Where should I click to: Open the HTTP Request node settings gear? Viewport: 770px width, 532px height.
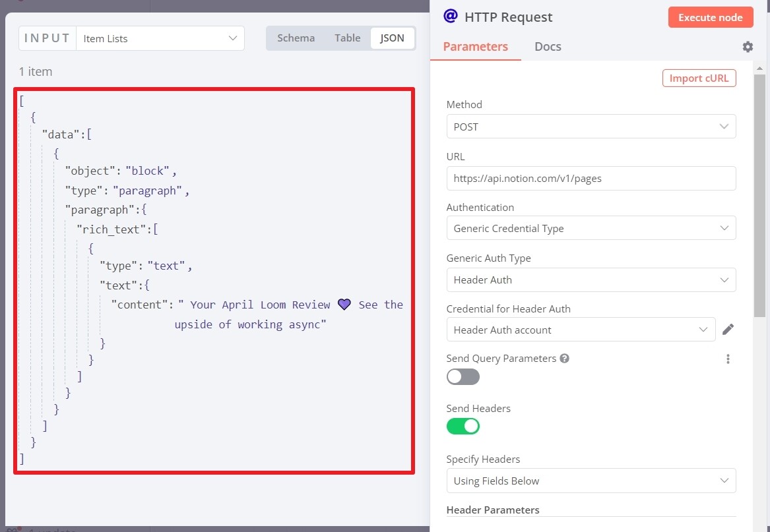pos(747,46)
